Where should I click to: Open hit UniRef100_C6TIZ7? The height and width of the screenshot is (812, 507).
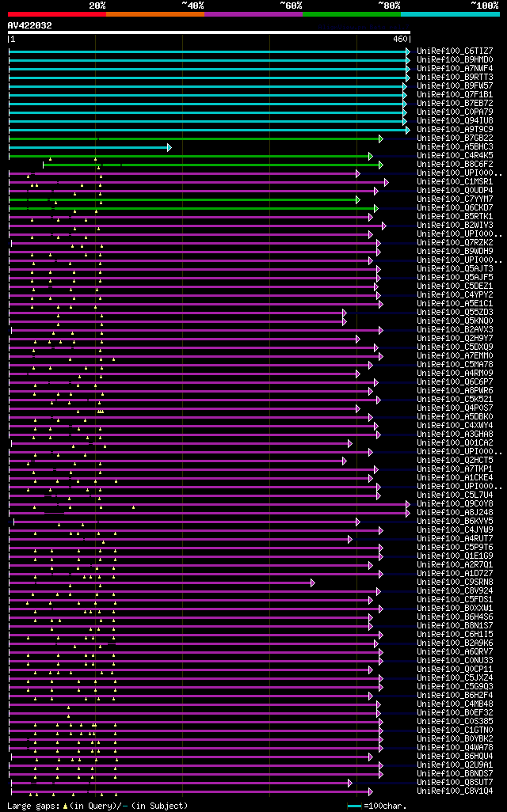(456, 51)
